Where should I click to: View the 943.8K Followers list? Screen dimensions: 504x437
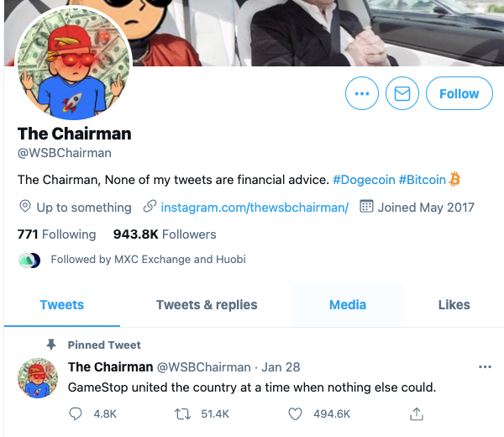tap(165, 234)
